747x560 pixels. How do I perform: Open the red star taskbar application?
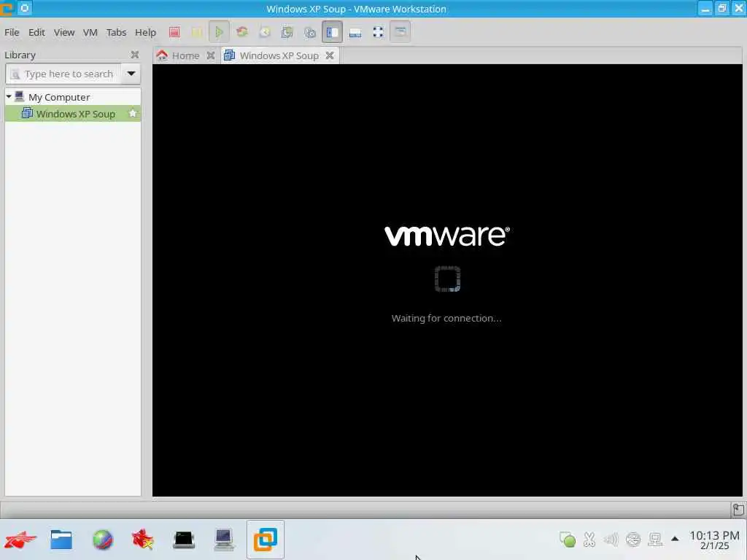pyautogui.click(x=143, y=540)
